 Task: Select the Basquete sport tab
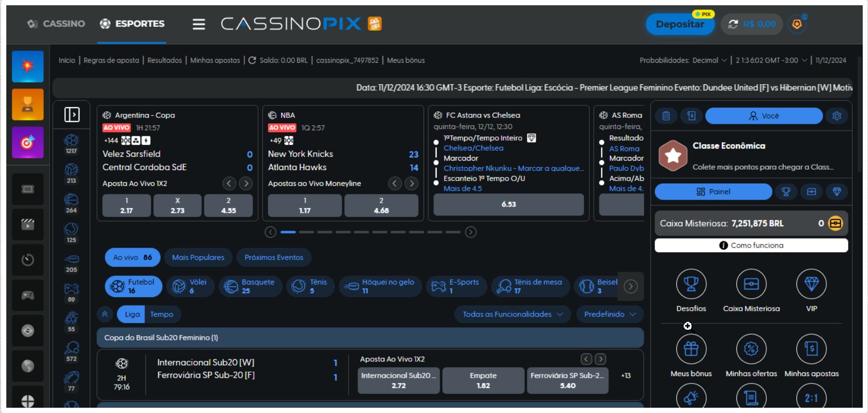pyautogui.click(x=250, y=286)
